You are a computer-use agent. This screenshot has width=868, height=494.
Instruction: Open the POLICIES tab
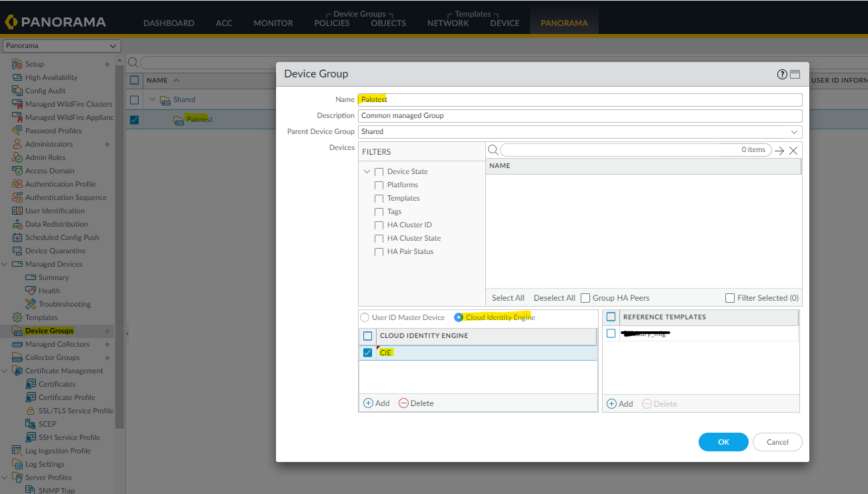pyautogui.click(x=331, y=23)
